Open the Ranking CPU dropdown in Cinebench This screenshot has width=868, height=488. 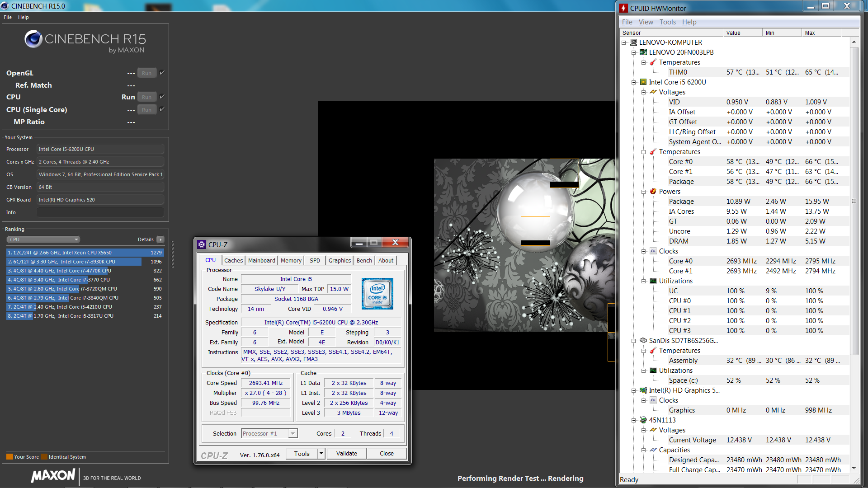coord(43,239)
